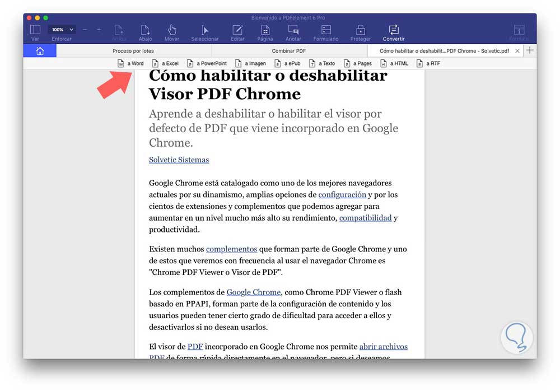Switch to the Combinar PDF tab

[289, 51]
